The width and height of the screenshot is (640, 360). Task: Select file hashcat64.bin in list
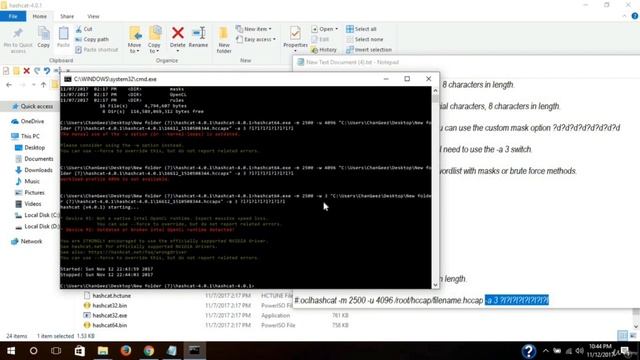(x=105, y=325)
